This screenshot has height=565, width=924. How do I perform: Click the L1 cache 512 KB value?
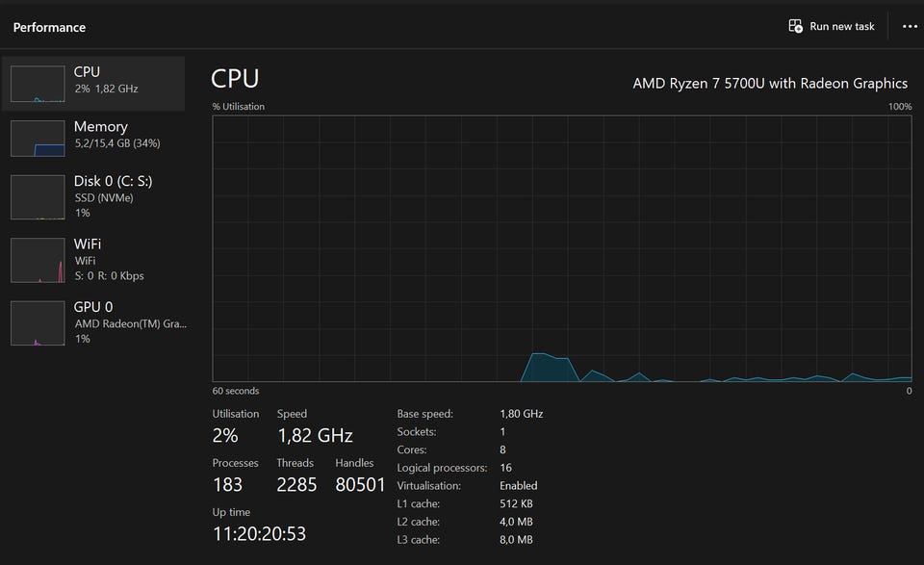(x=516, y=503)
